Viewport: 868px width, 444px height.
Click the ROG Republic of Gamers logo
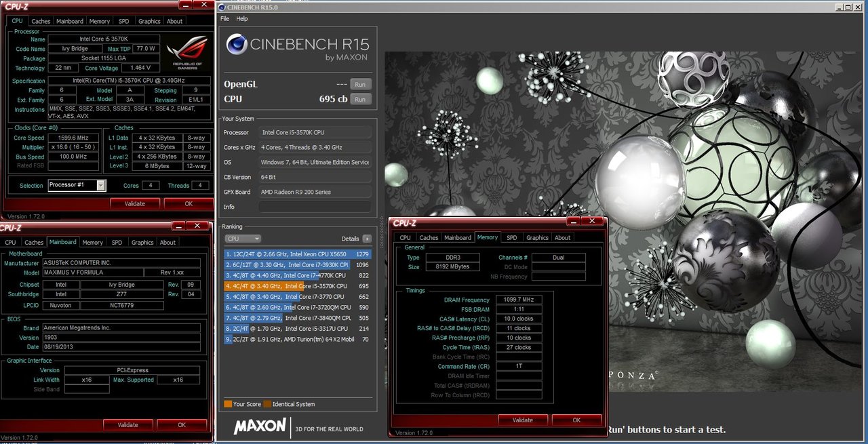[188, 52]
